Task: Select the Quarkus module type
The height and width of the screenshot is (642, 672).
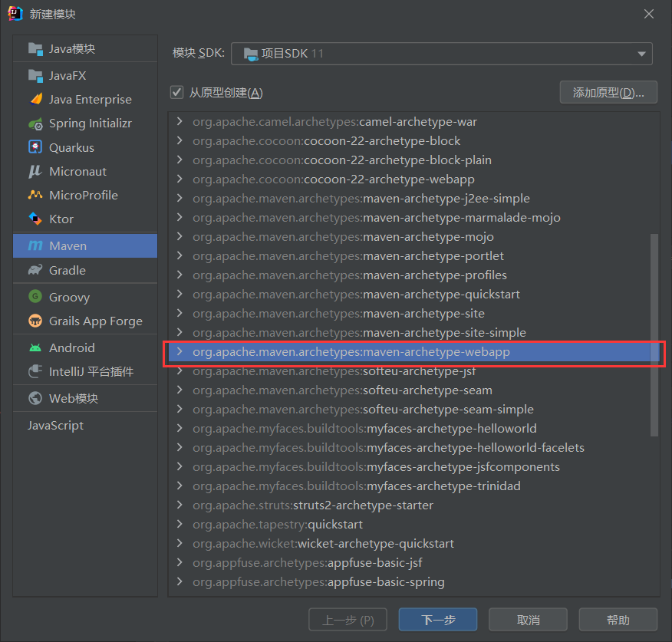Action: click(85, 147)
